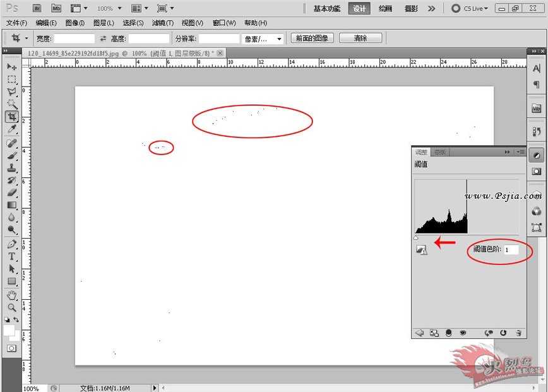Screen dimensions: 548x392
Task: Select the Crop tool in toolbox
Action: pos(11,117)
